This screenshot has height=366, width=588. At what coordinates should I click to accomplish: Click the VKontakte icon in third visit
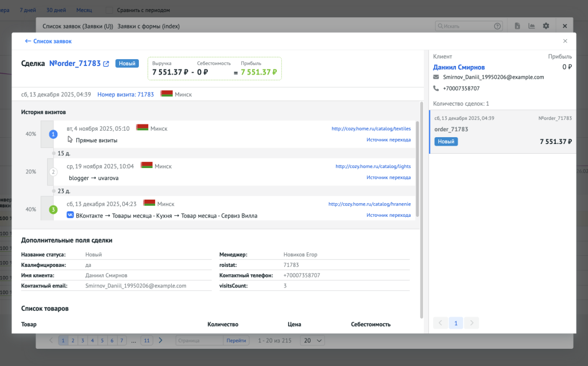[70, 216]
